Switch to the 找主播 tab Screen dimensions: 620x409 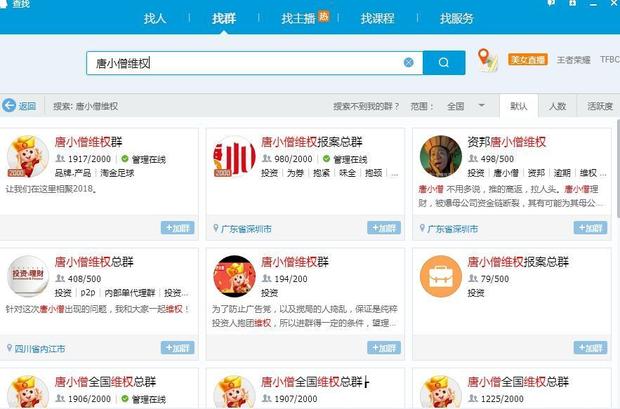[299, 18]
